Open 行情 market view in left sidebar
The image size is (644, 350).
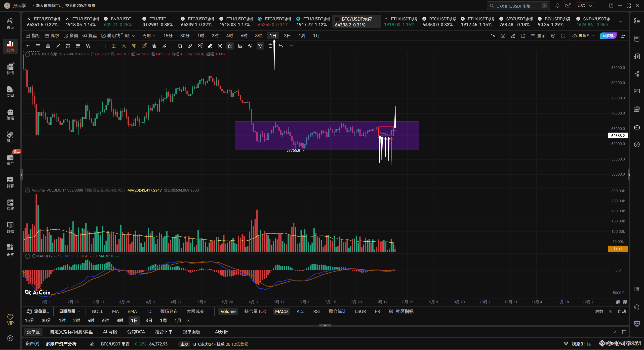[10, 46]
